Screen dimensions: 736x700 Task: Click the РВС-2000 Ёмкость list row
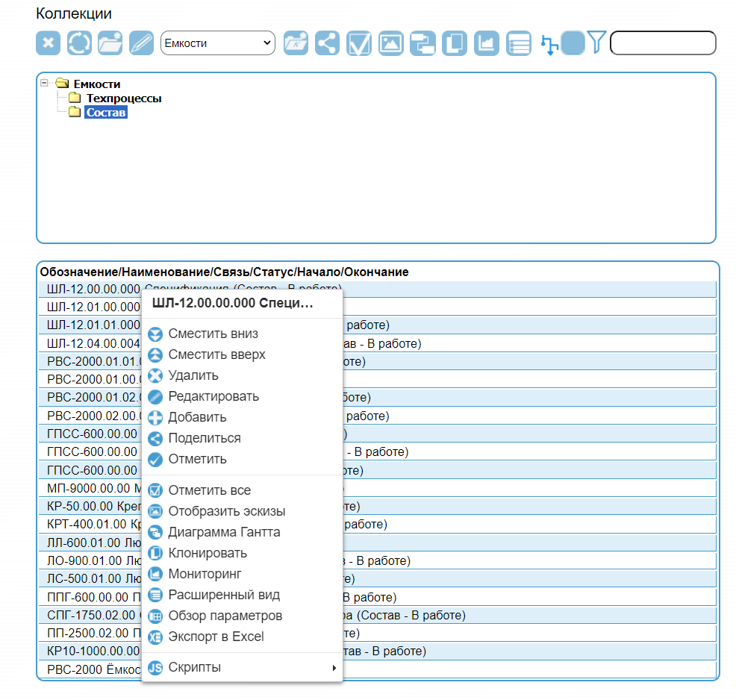point(90,669)
